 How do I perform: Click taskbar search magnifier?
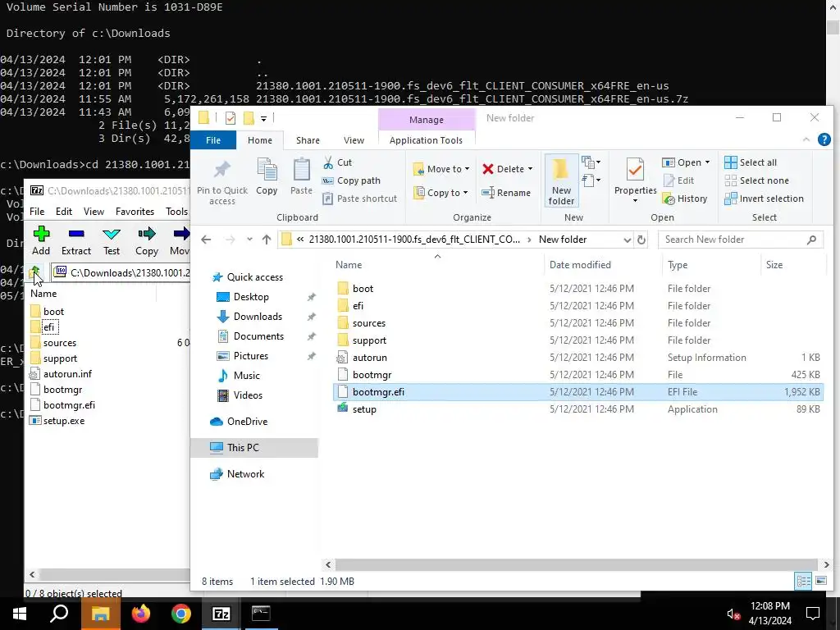[59, 614]
